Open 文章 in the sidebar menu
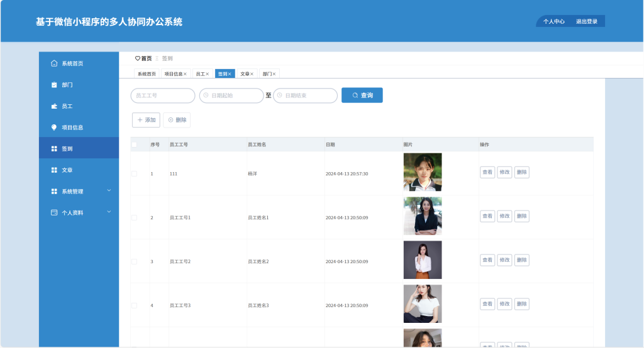 pos(79,170)
